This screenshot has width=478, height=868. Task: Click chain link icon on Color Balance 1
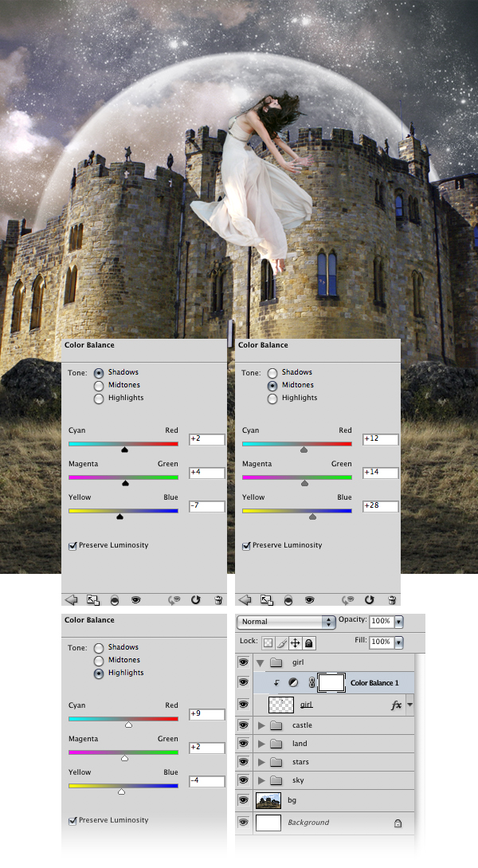coord(311,682)
